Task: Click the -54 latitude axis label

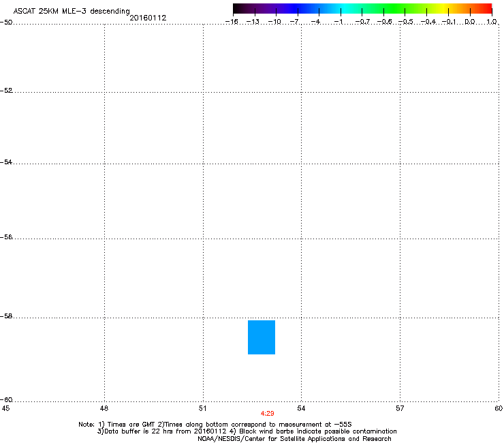Action: pyautogui.click(x=6, y=162)
